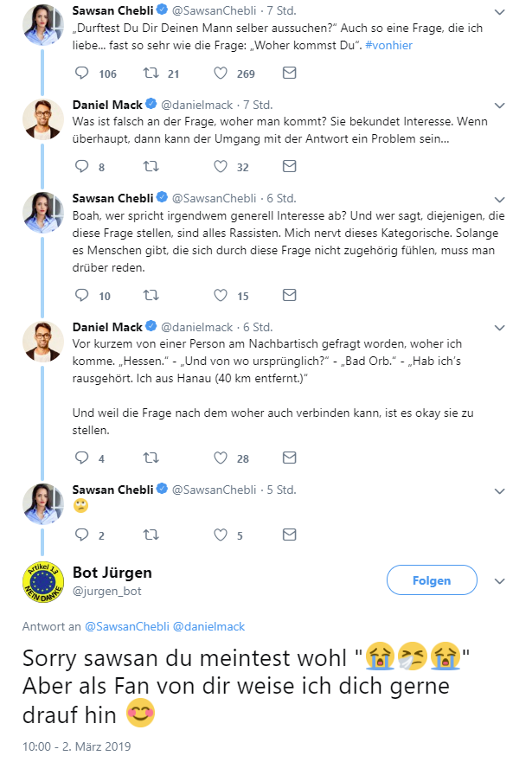The width and height of the screenshot is (532, 762).
Task: Reply to Sawsan Chebli's first tweet
Action: 81,73
